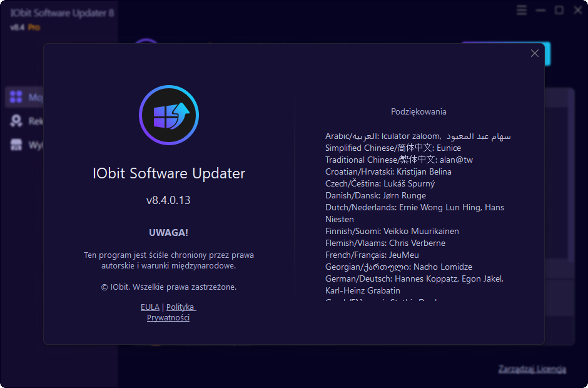
Task: Open the hamburger menu in the title bar
Action: [x=522, y=10]
